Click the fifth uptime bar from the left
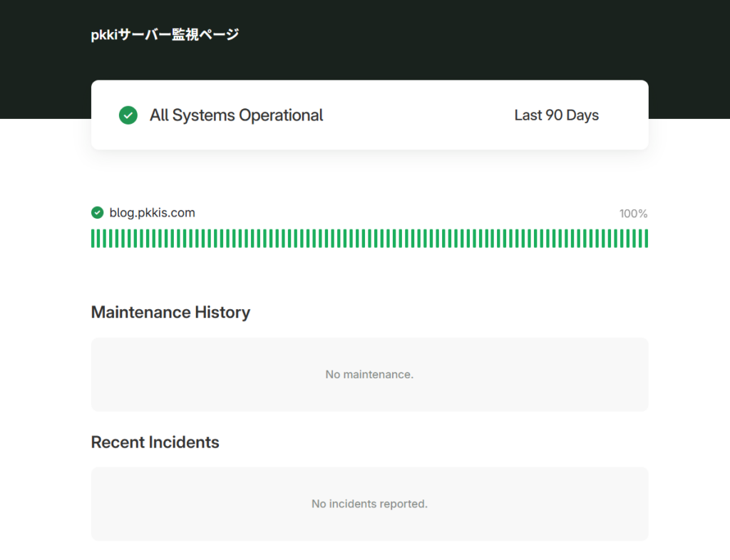The image size is (730, 560). point(118,239)
